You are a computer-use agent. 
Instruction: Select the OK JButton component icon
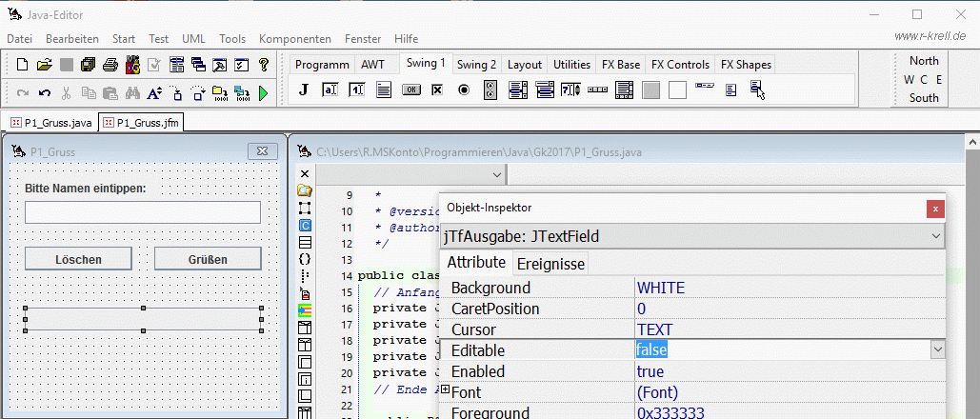pyautogui.click(x=411, y=90)
